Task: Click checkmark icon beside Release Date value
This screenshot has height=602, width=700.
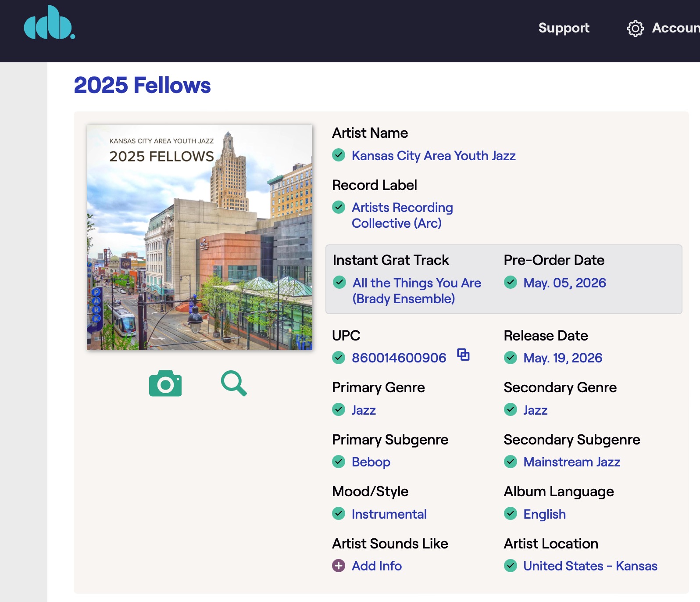Action: 511,358
